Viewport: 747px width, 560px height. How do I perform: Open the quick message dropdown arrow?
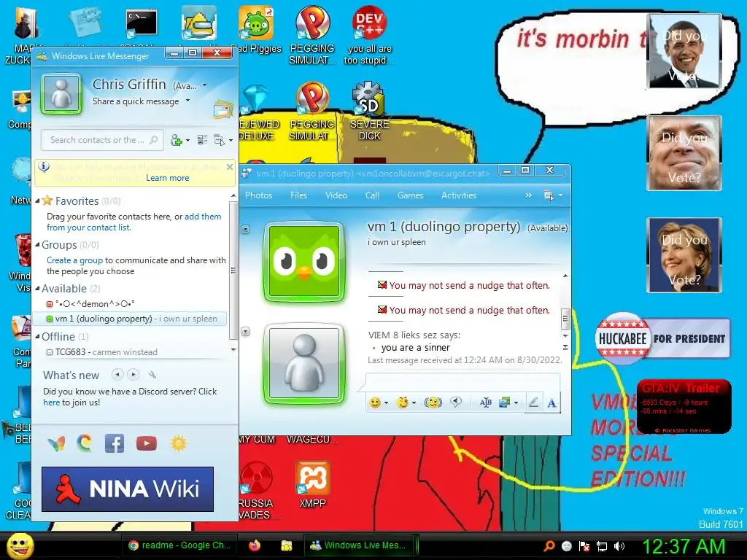[x=187, y=101]
